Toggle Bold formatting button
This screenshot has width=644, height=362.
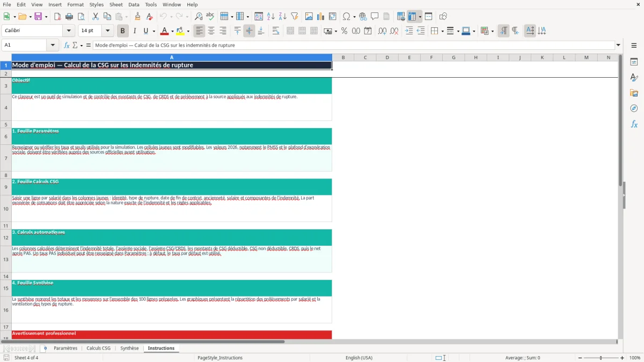[x=123, y=31]
